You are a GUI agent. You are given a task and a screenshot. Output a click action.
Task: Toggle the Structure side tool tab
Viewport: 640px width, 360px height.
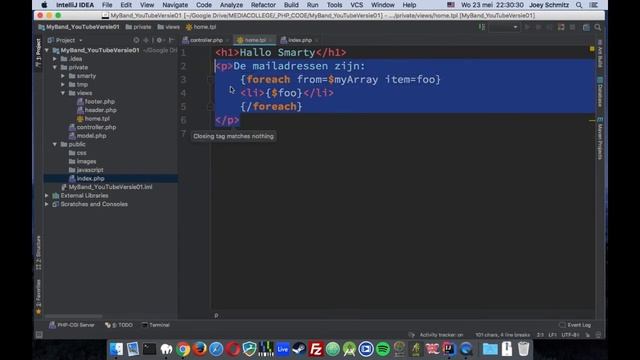tap(38, 253)
